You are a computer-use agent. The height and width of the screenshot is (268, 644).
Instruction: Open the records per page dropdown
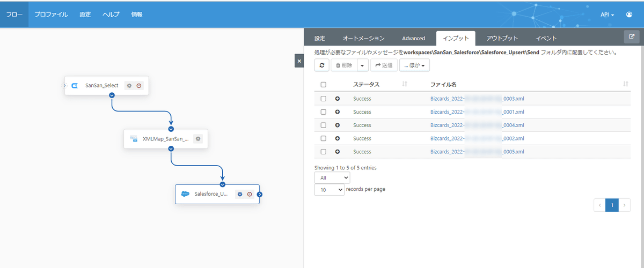329,190
